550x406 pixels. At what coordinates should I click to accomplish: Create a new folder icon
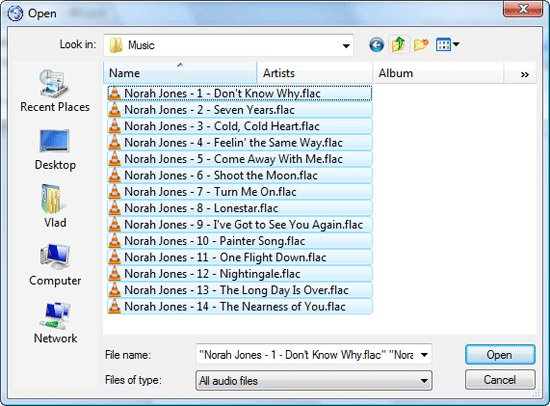[x=421, y=45]
